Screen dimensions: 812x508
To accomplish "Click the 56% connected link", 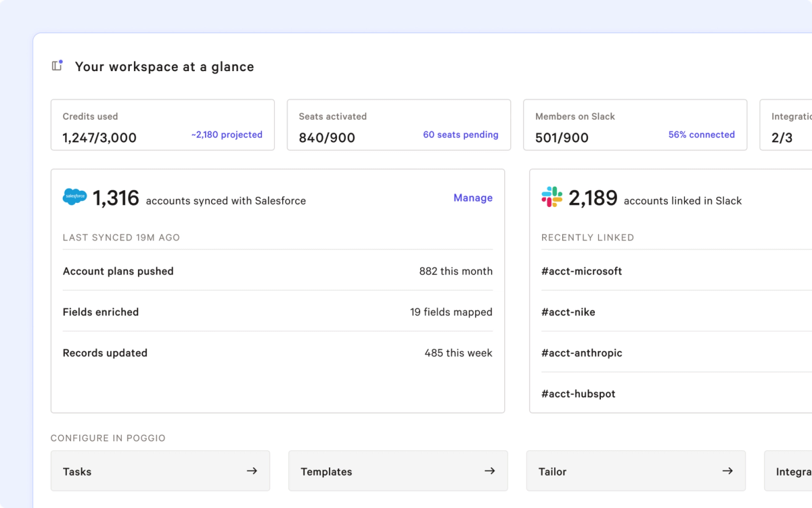I will [702, 135].
